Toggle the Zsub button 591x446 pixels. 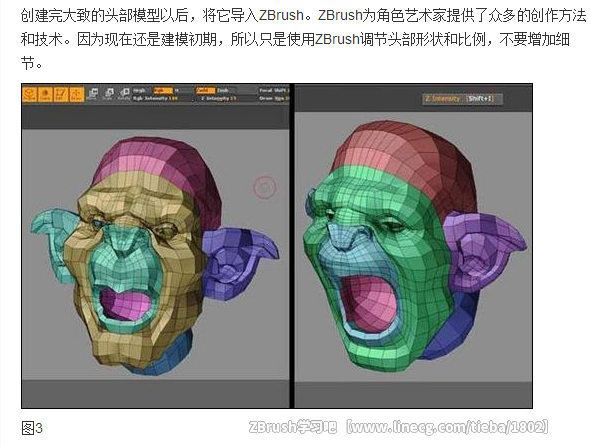click(x=225, y=91)
